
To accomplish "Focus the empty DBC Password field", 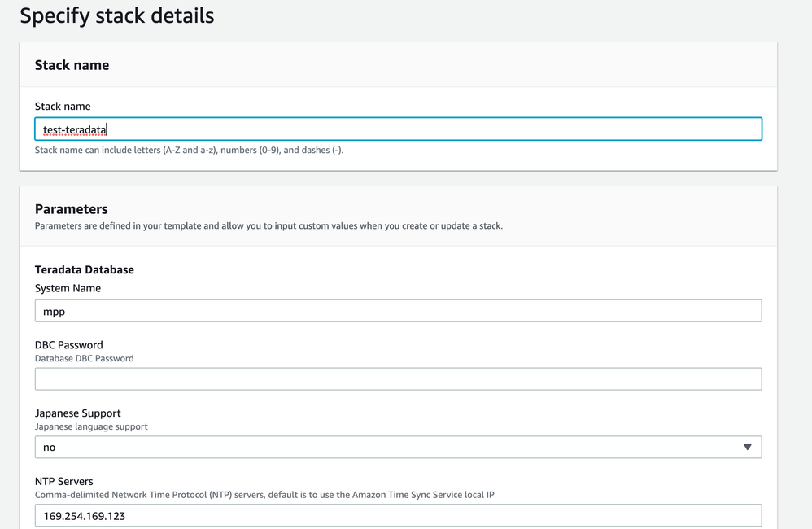I will click(399, 378).
